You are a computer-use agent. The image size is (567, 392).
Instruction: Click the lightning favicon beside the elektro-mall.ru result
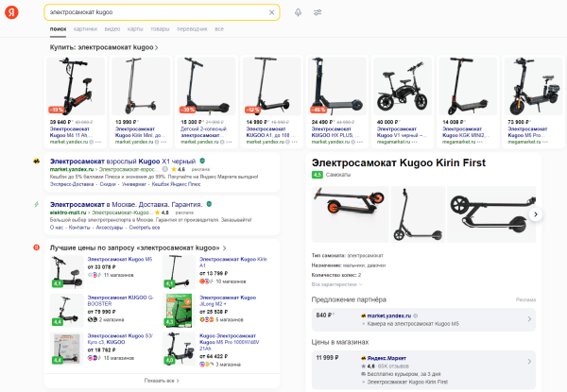coord(35,204)
